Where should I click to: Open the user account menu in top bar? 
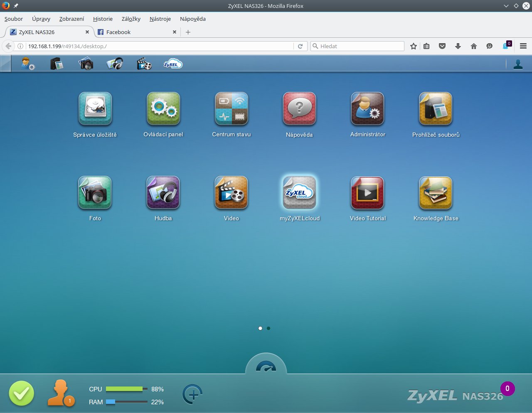pyautogui.click(x=518, y=64)
